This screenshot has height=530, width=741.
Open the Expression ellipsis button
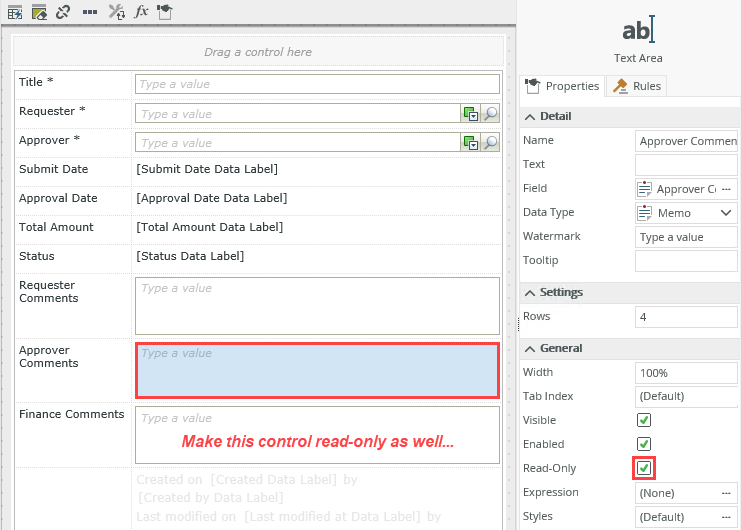[x=726, y=493]
